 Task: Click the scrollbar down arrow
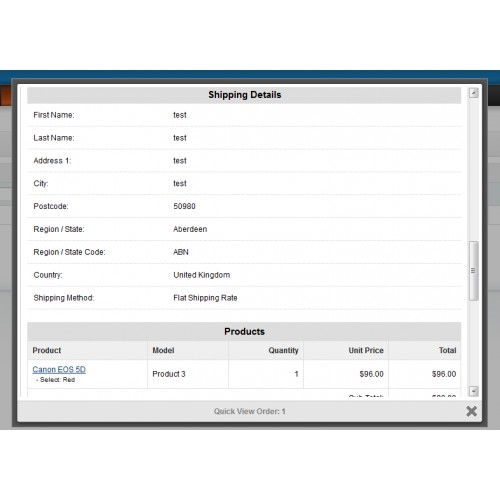pyautogui.click(x=473, y=391)
